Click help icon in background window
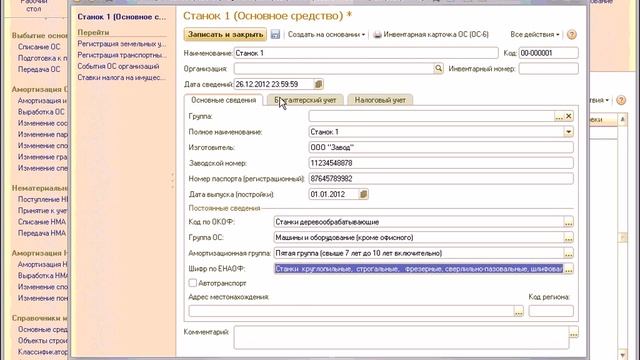Viewport: 640px width, 360px height. (x=621, y=100)
